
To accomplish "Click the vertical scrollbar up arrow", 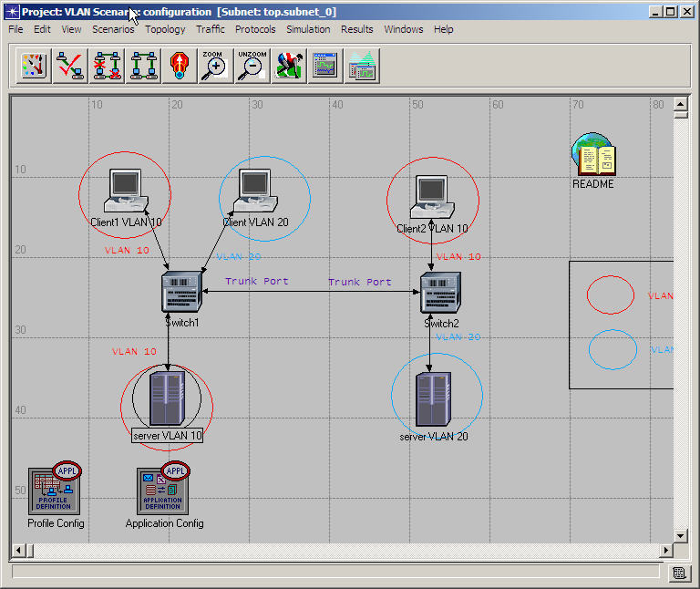I will pos(680,104).
